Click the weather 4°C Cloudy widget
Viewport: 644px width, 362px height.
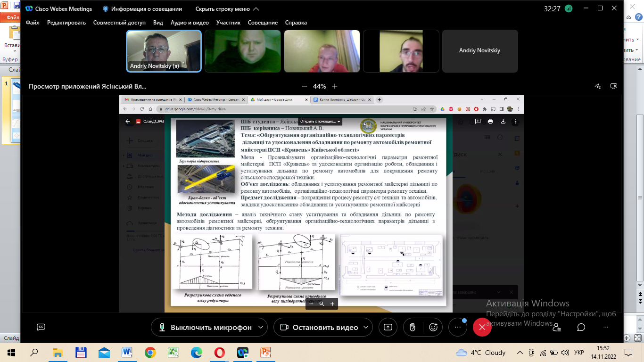[x=481, y=353]
